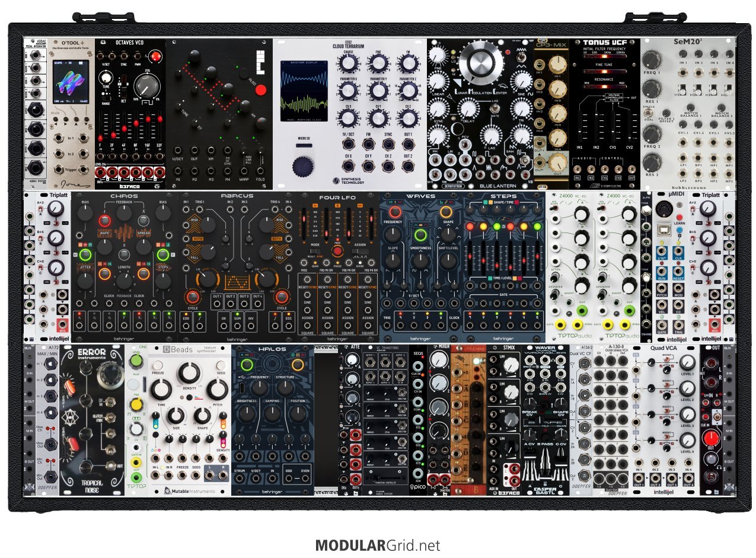Click the FREQUENCY knob on Halos

tap(259, 388)
